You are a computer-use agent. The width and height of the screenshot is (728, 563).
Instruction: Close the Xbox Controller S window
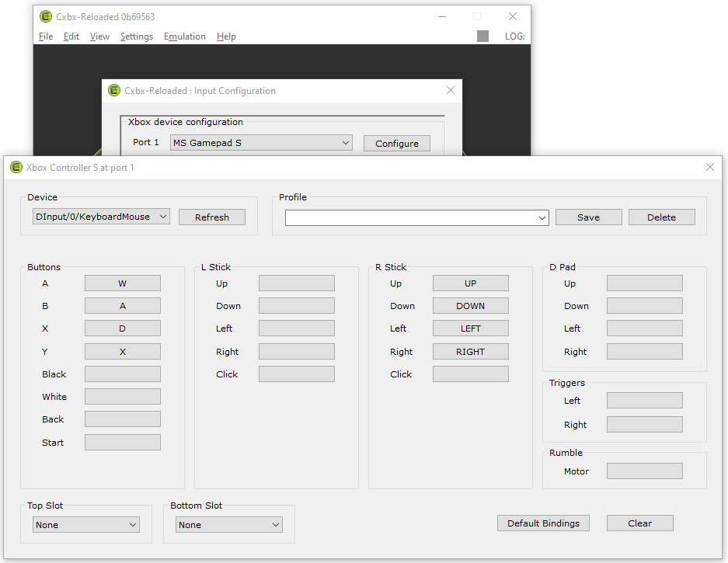pos(710,167)
